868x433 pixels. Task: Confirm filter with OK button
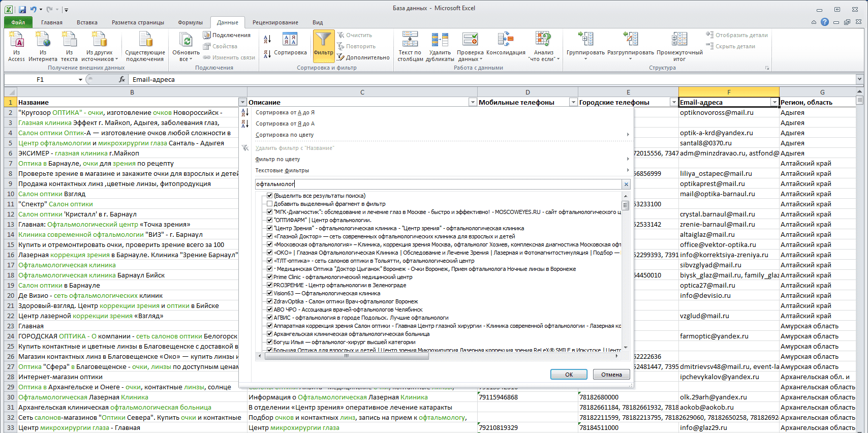click(569, 375)
